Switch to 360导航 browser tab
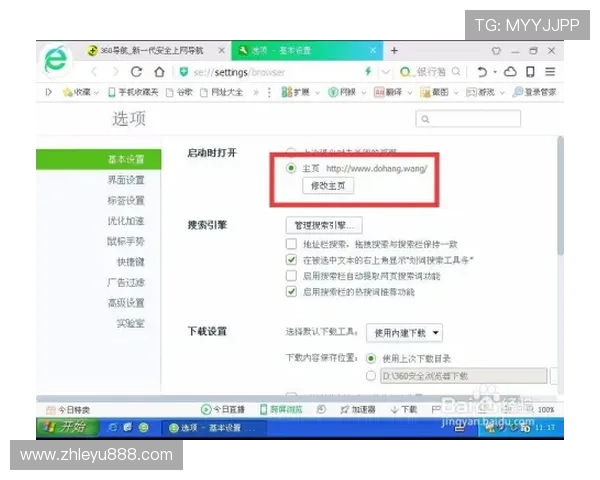 pyautogui.click(x=152, y=51)
